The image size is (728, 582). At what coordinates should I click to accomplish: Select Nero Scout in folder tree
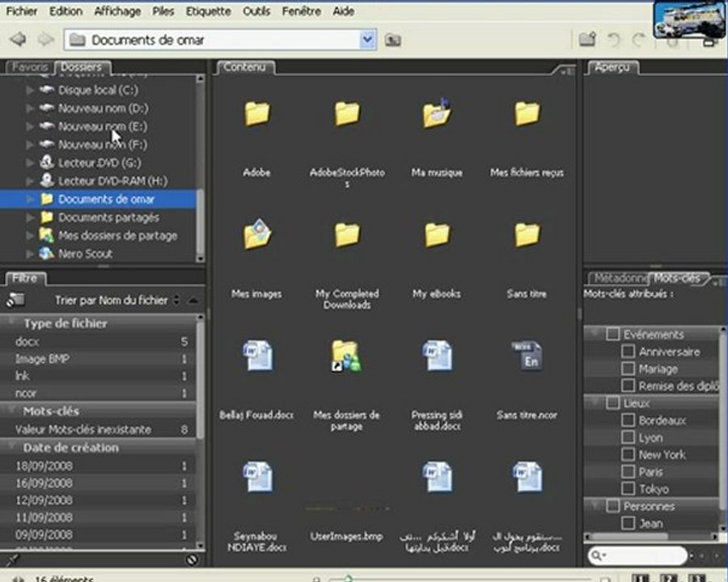click(86, 254)
